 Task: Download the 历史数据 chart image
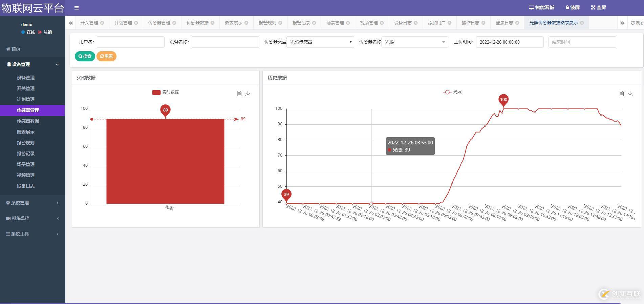[x=630, y=94]
